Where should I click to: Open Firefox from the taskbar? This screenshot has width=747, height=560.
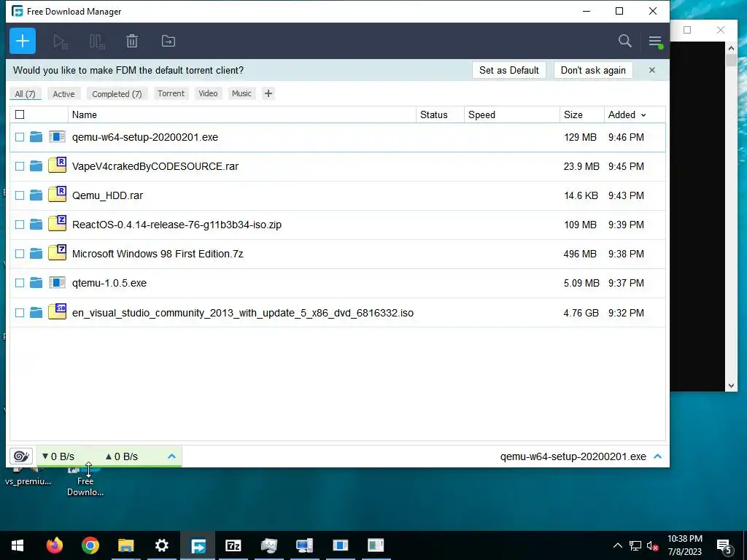coord(54,545)
